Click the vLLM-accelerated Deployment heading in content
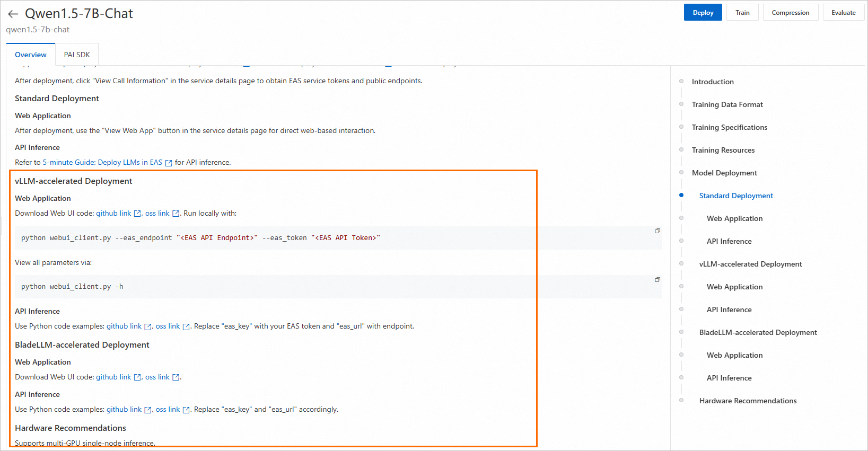The width and height of the screenshot is (868, 451). click(73, 181)
